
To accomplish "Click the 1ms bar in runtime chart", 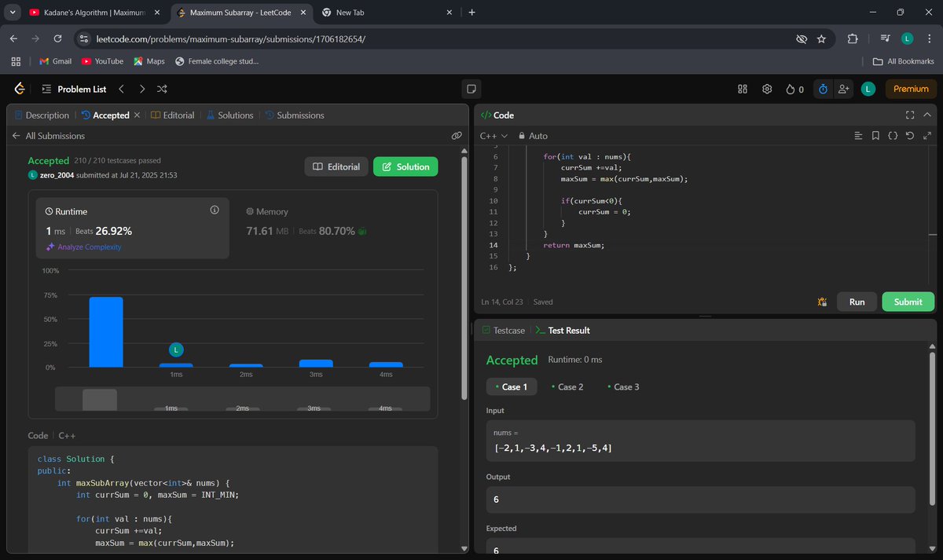I will [x=176, y=365].
